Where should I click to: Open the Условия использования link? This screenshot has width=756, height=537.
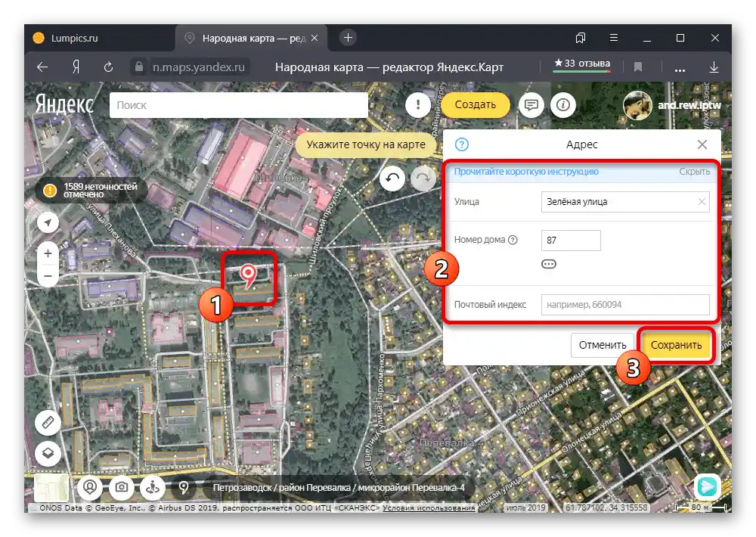(x=428, y=508)
